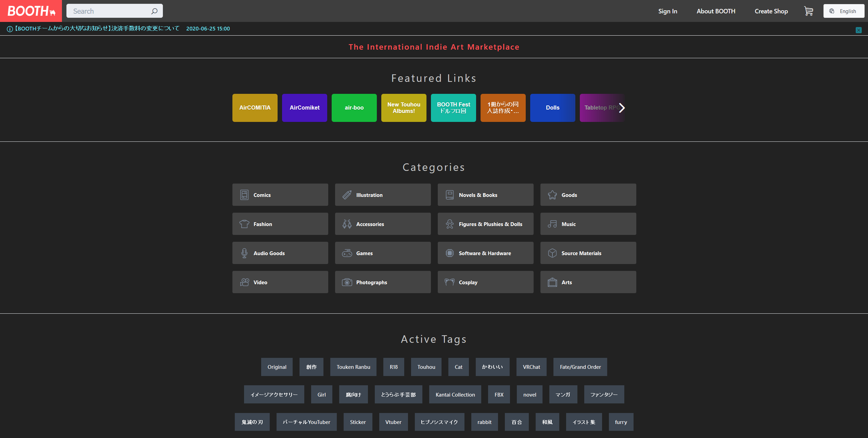The width and height of the screenshot is (868, 438).
Task: Advance featured links with right chevron
Action: pos(622,108)
